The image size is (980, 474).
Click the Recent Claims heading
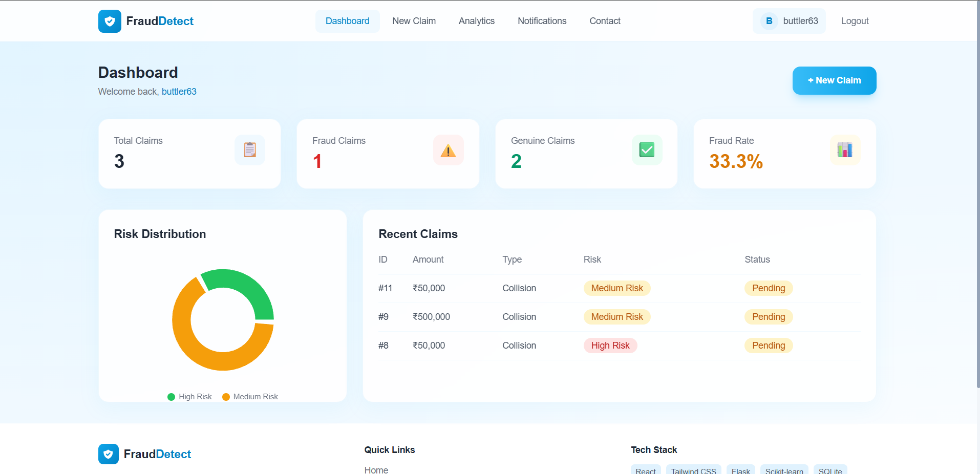tap(418, 234)
